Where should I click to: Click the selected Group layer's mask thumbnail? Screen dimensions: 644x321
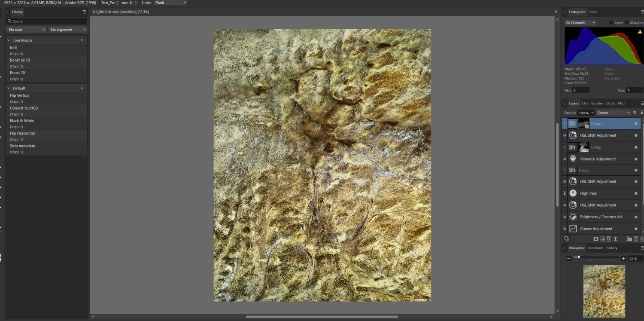(583, 123)
